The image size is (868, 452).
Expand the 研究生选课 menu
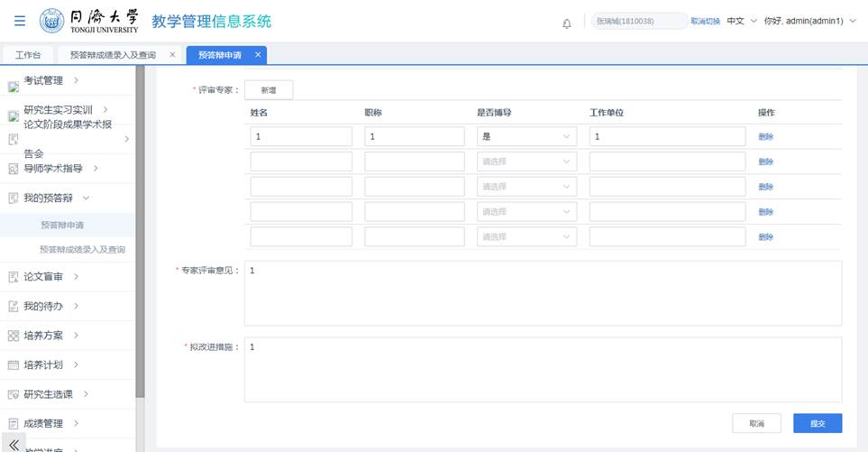60,394
